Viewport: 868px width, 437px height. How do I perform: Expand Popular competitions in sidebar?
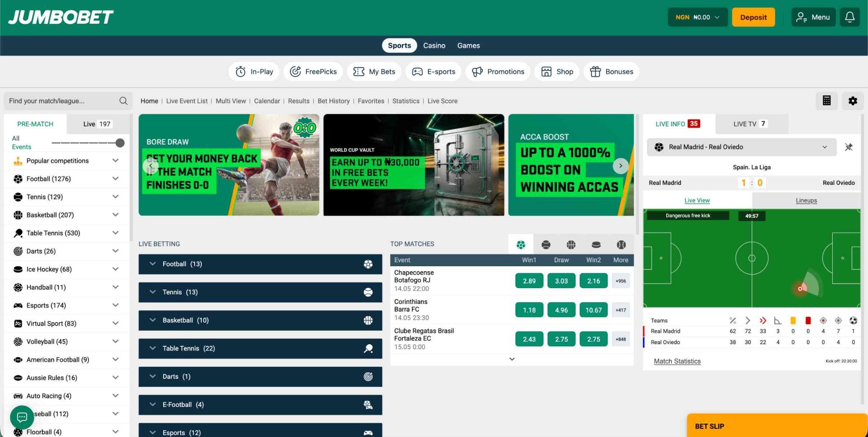115,161
